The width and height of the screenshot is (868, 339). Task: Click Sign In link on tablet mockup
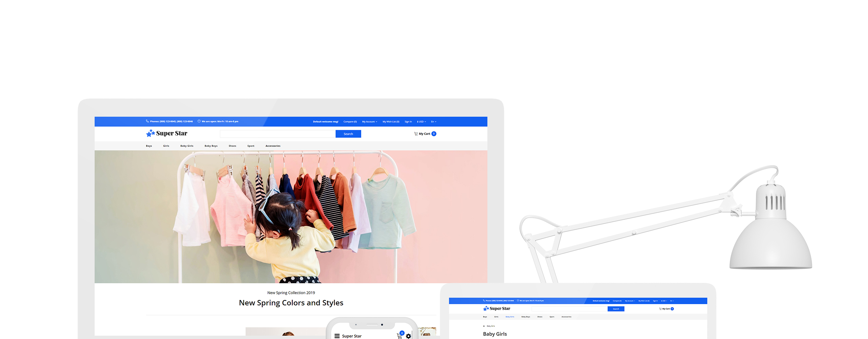[655, 301]
